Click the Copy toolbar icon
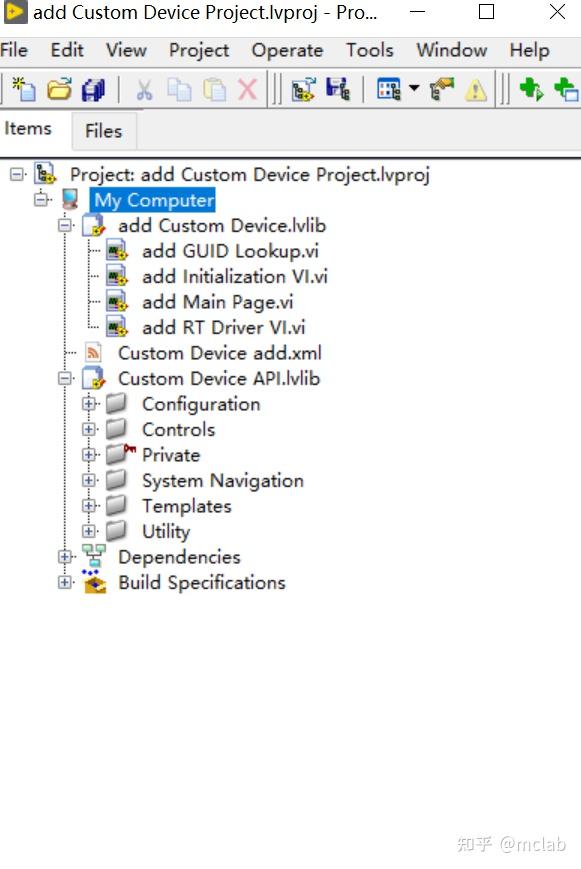581x869 pixels. click(178, 89)
